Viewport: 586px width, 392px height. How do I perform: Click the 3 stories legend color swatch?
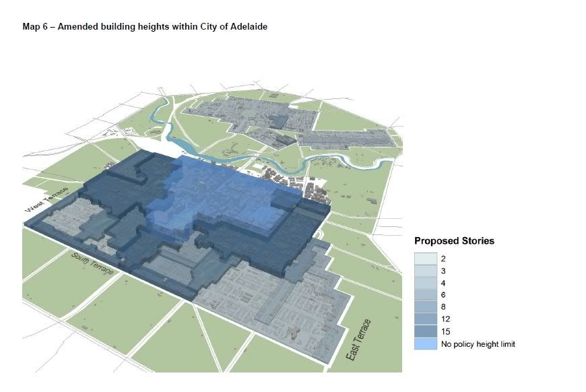425,271
